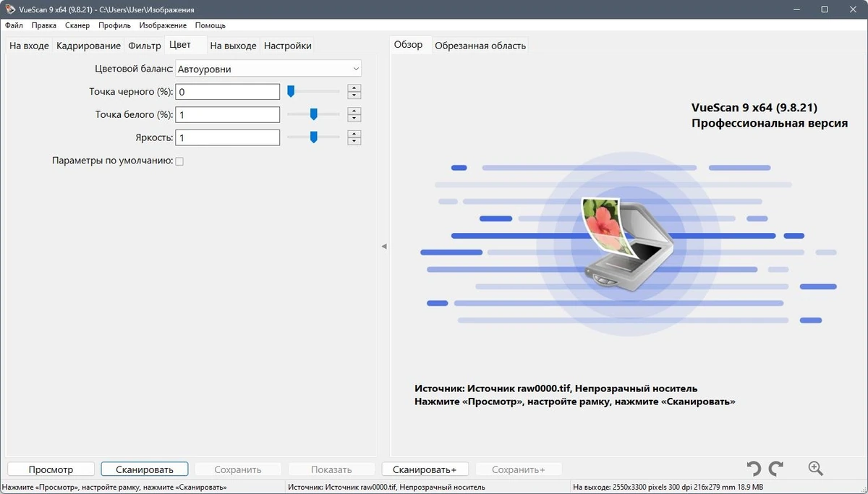Switch to the Фильтр tab
This screenshot has width=868, height=494.
(145, 46)
